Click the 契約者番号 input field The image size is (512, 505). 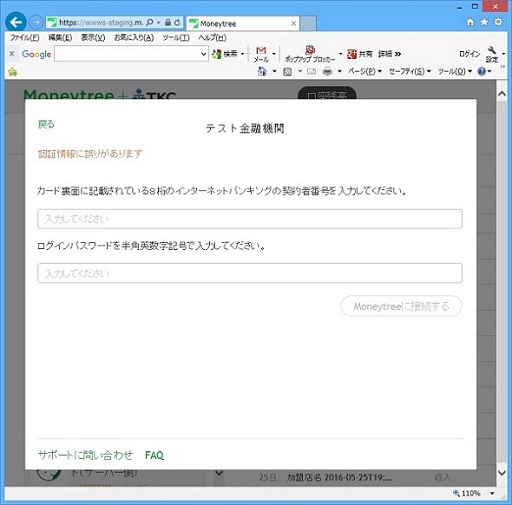[x=250, y=219]
